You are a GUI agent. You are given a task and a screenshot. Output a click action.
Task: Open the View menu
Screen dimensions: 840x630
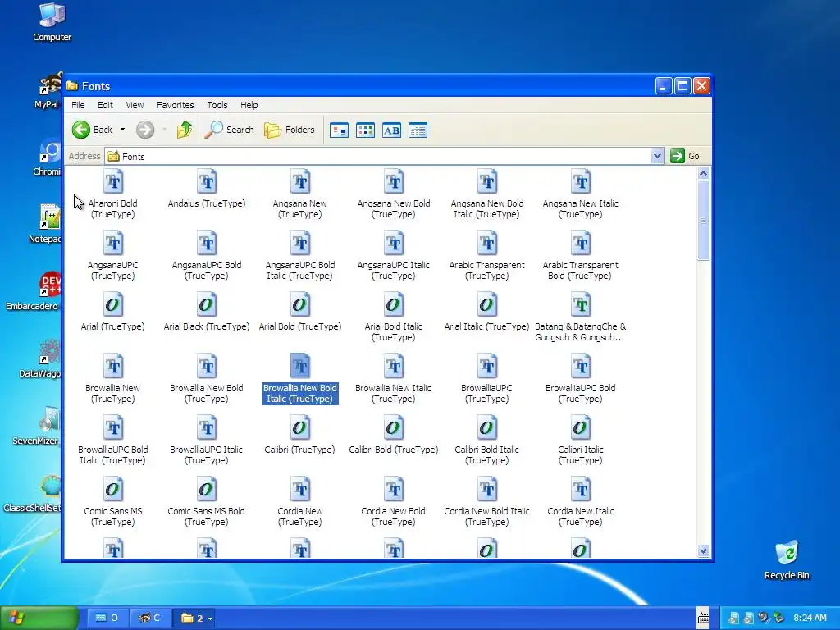[135, 105]
